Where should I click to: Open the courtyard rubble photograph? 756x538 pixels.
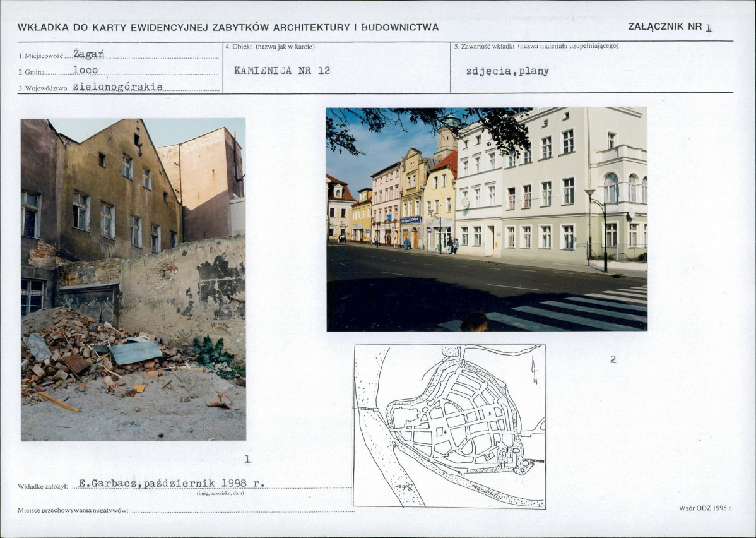(133, 279)
